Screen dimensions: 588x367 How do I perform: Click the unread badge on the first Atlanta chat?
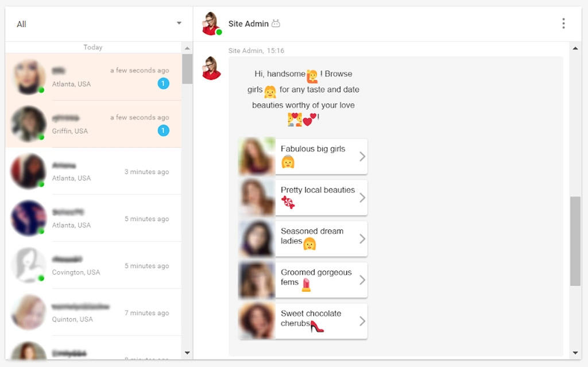point(163,84)
